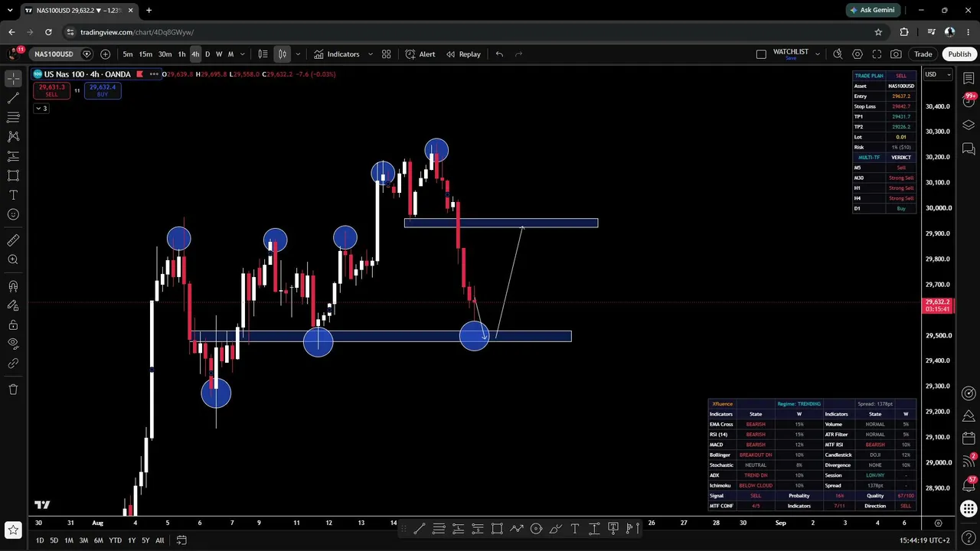Image resolution: width=980 pixels, height=551 pixels.
Task: Click the red SELL 29,631.3 button
Action: click(x=52, y=90)
